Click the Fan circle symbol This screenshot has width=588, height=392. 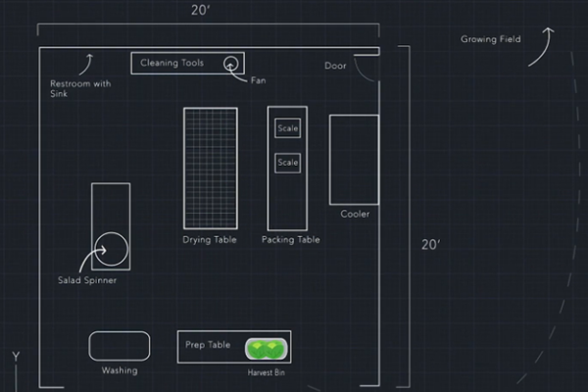pos(231,64)
